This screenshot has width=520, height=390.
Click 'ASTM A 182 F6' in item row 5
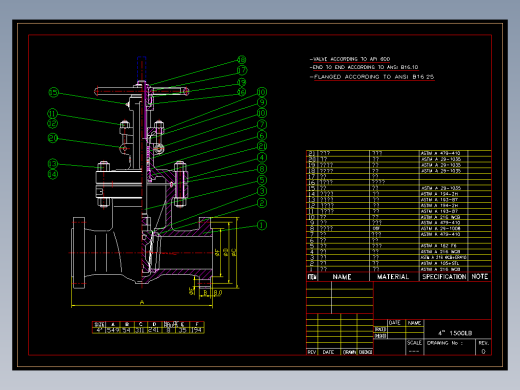(438, 246)
